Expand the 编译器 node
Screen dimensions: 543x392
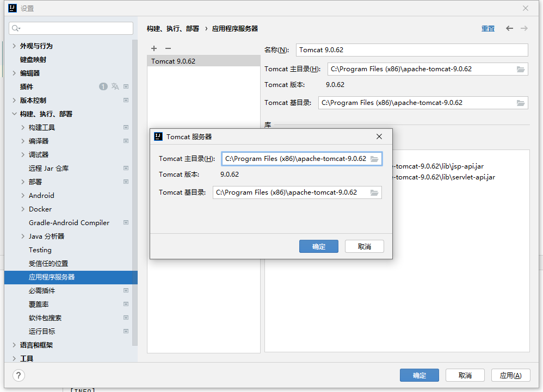tap(23, 141)
